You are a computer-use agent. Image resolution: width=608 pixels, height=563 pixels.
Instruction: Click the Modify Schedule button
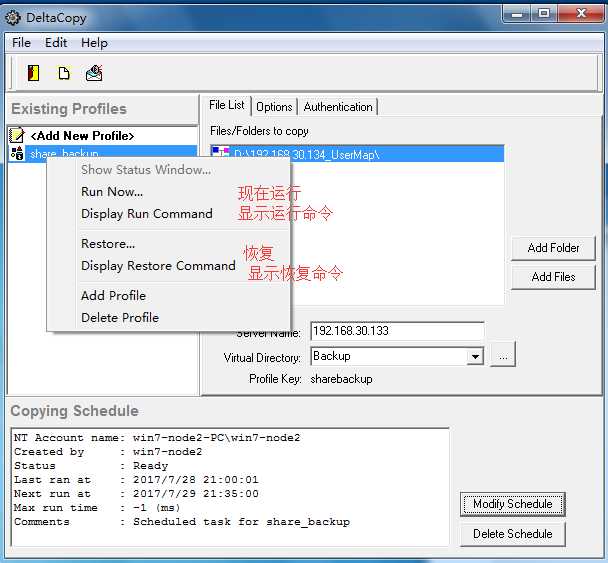point(513,504)
